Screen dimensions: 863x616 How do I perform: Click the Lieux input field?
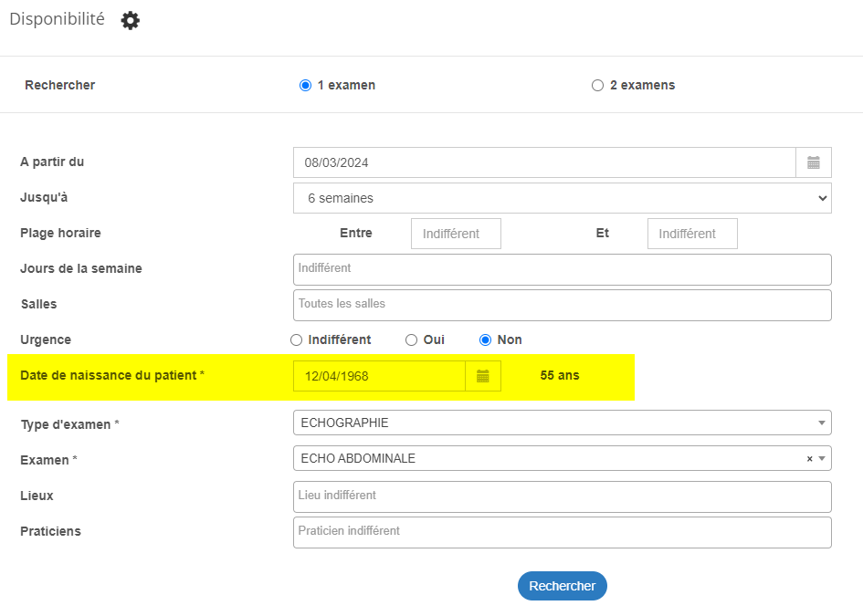tap(562, 496)
